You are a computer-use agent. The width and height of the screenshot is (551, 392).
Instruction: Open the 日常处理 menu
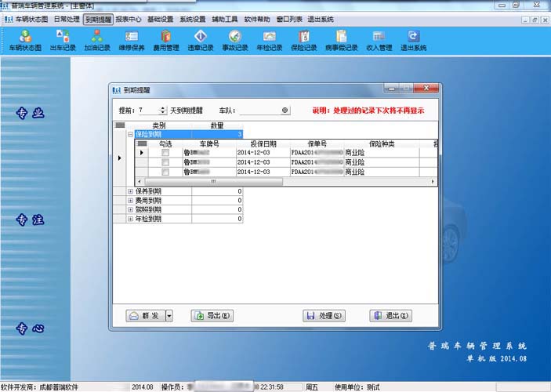(x=67, y=20)
